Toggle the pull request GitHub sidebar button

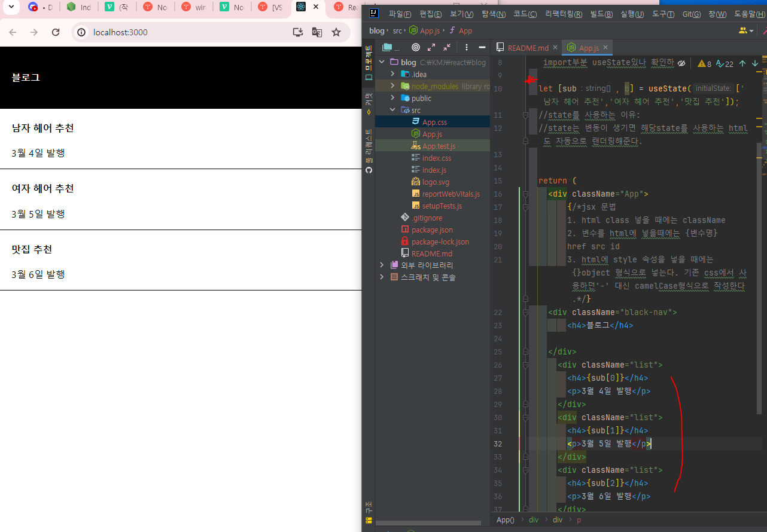click(x=369, y=152)
